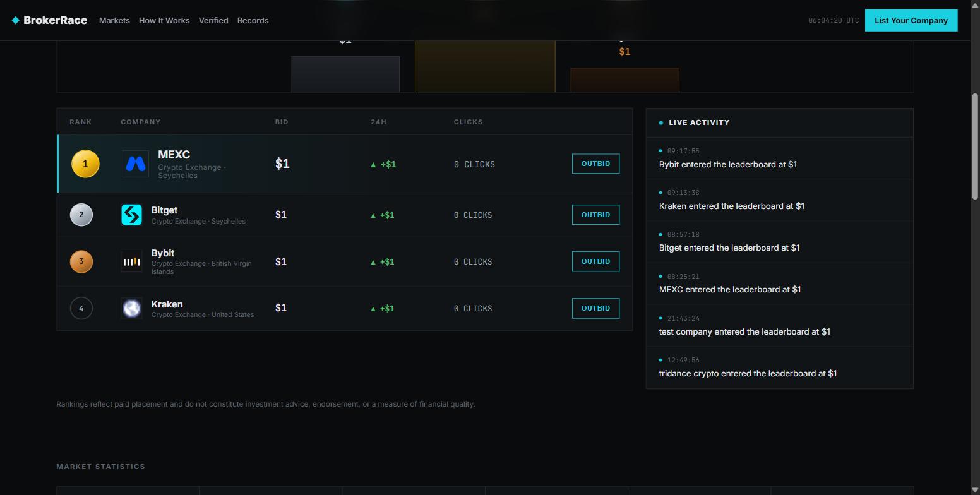Viewport: 980px width, 495px height.
Task: Outbid Bybit in the leaderboard
Action: point(595,261)
